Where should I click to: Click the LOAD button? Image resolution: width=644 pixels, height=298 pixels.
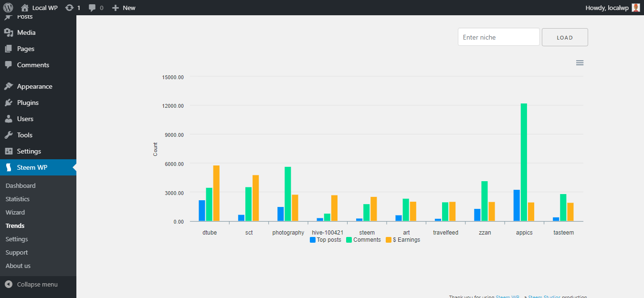[565, 37]
